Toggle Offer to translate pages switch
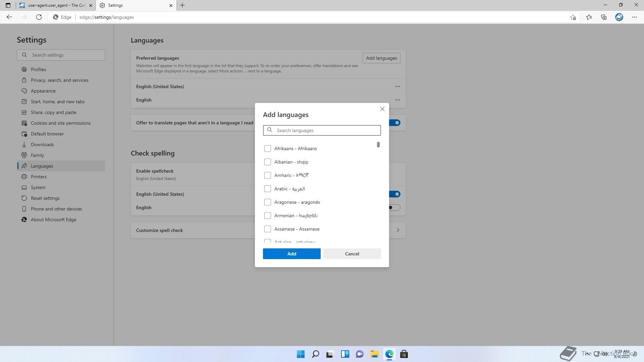644x362 pixels. 395,123
